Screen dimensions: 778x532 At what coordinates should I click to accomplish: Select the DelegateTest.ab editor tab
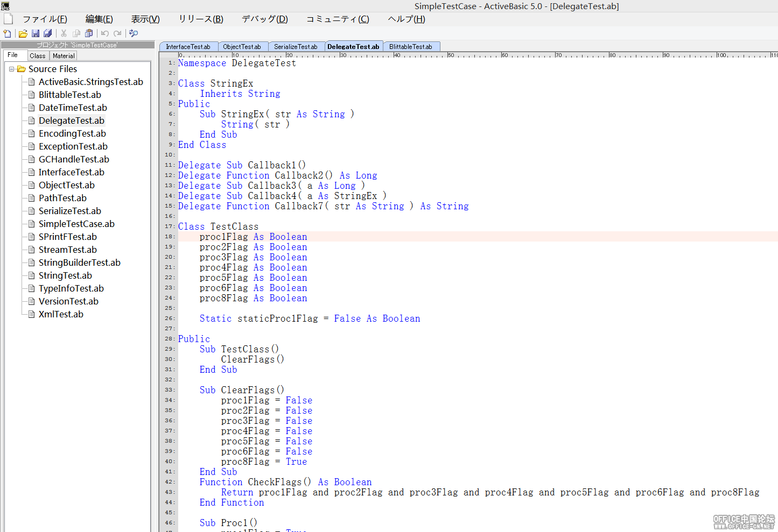click(x=354, y=47)
